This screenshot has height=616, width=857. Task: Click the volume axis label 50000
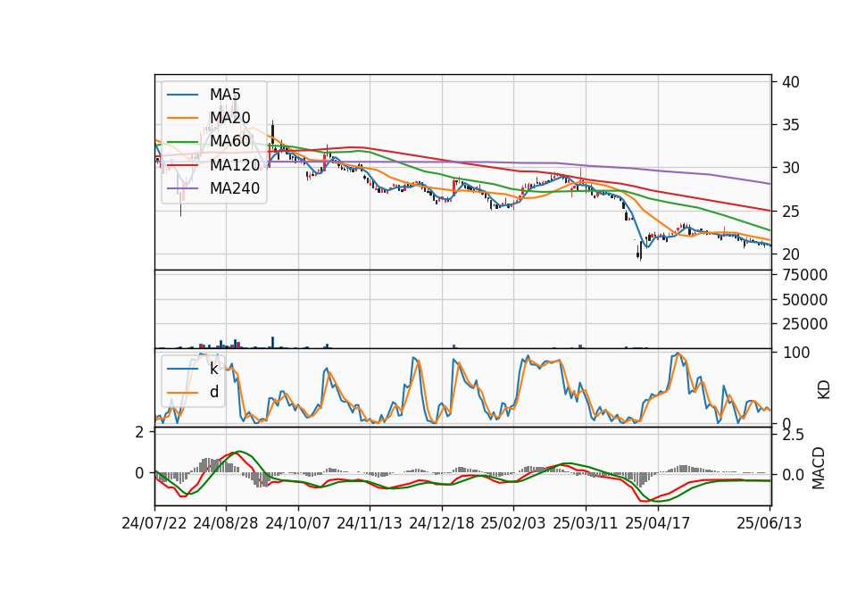click(805, 300)
